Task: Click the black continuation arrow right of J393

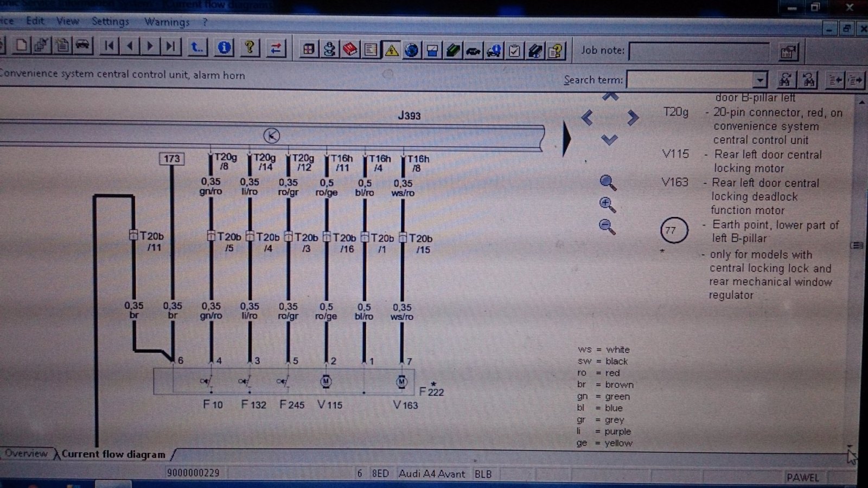Action: click(567, 139)
